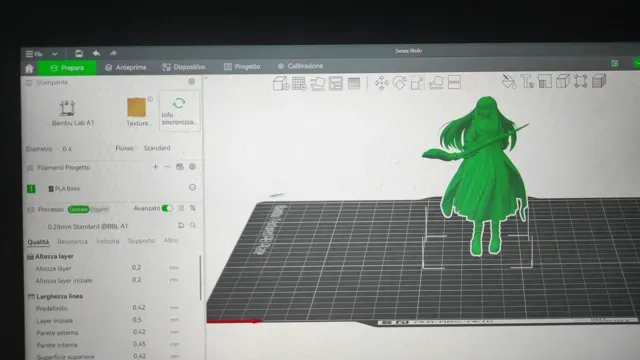Click the Add object cube icon
This screenshot has width=640, height=360.
(x=281, y=83)
